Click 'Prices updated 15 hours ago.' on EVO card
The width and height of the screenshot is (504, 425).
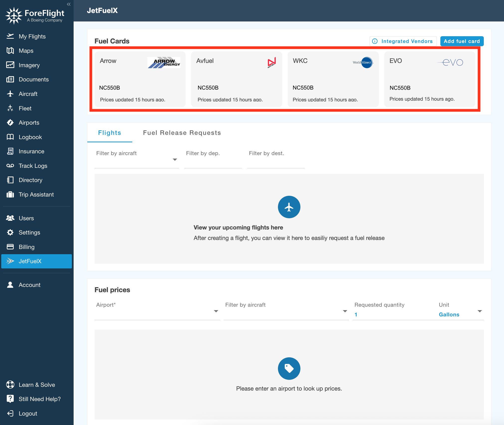[x=422, y=99]
